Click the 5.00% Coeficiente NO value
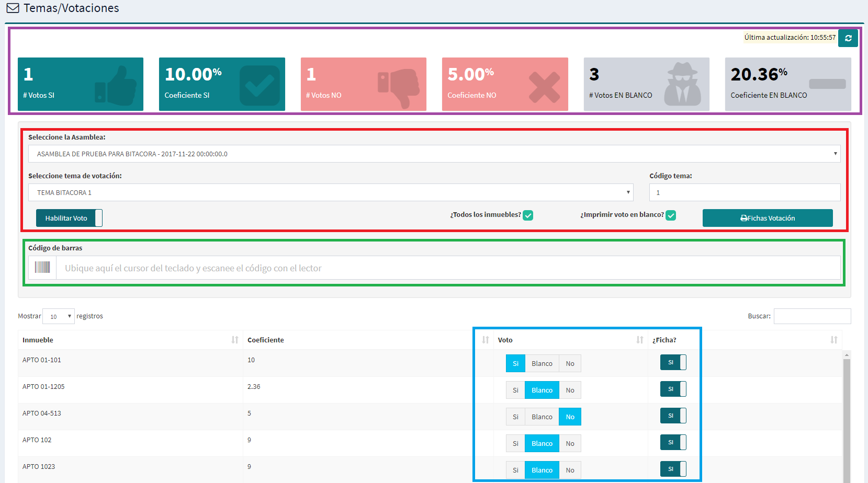868x483 pixels. 470,74
